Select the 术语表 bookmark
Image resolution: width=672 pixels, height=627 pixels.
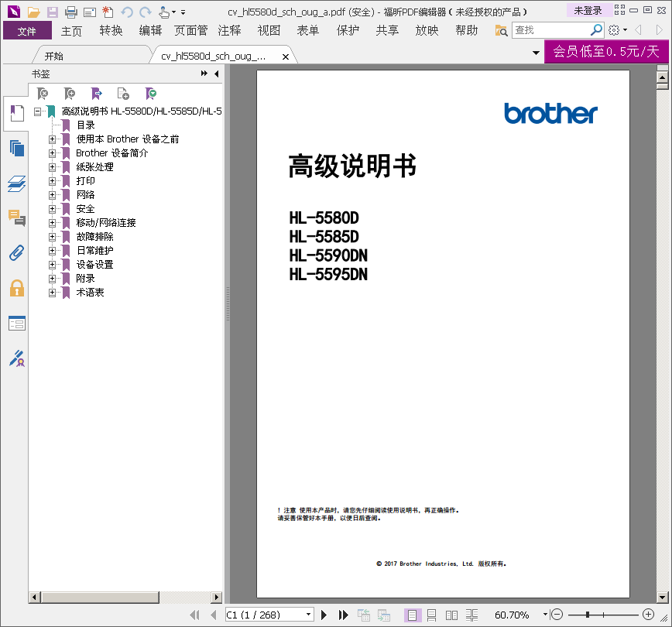click(x=90, y=293)
